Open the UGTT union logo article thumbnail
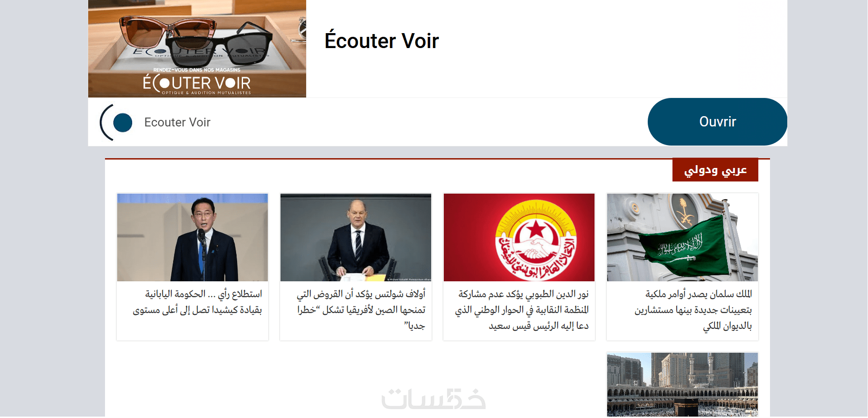 pyautogui.click(x=519, y=237)
